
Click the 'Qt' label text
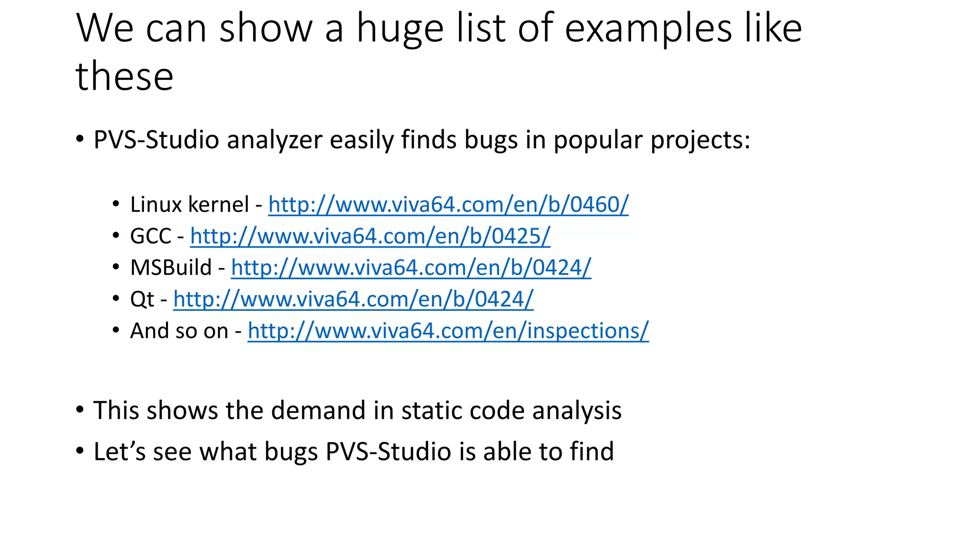142,299
